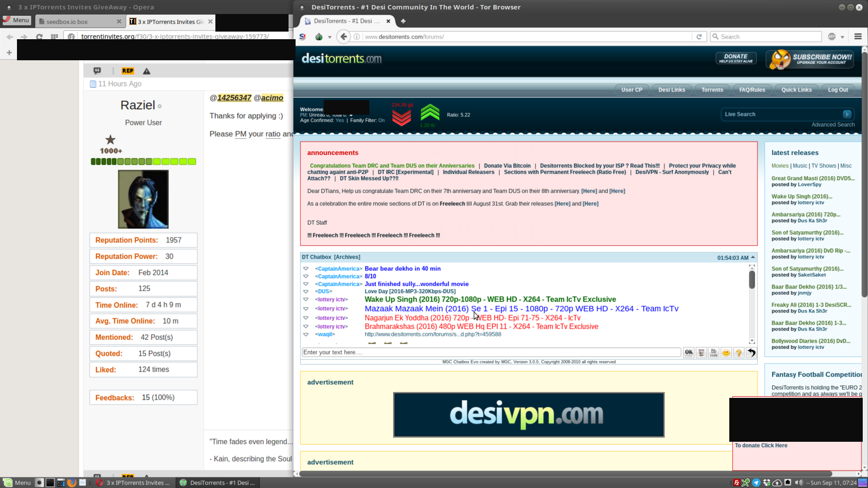Type in the chatbox text field
Viewport: 868px width, 488px height.
[x=491, y=352]
